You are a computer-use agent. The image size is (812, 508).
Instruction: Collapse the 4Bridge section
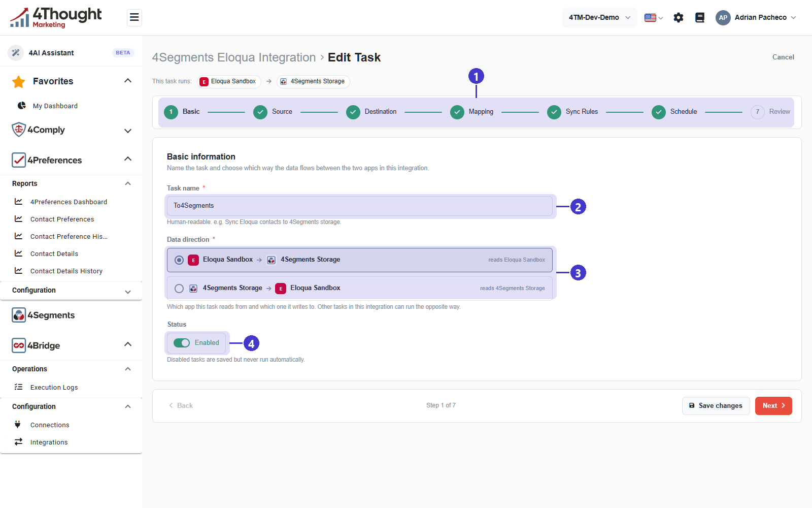[128, 344]
